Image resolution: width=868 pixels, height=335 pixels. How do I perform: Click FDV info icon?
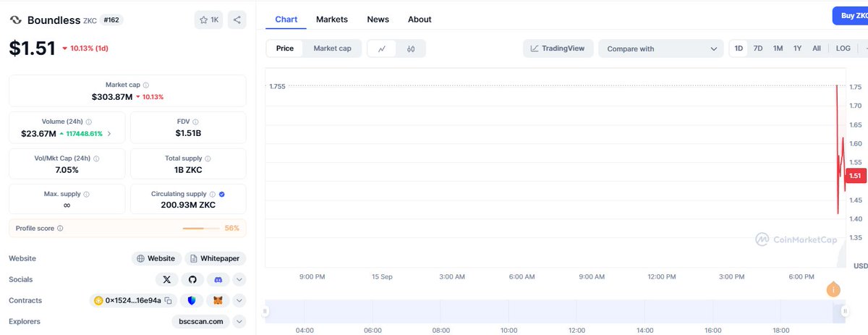[195, 122]
